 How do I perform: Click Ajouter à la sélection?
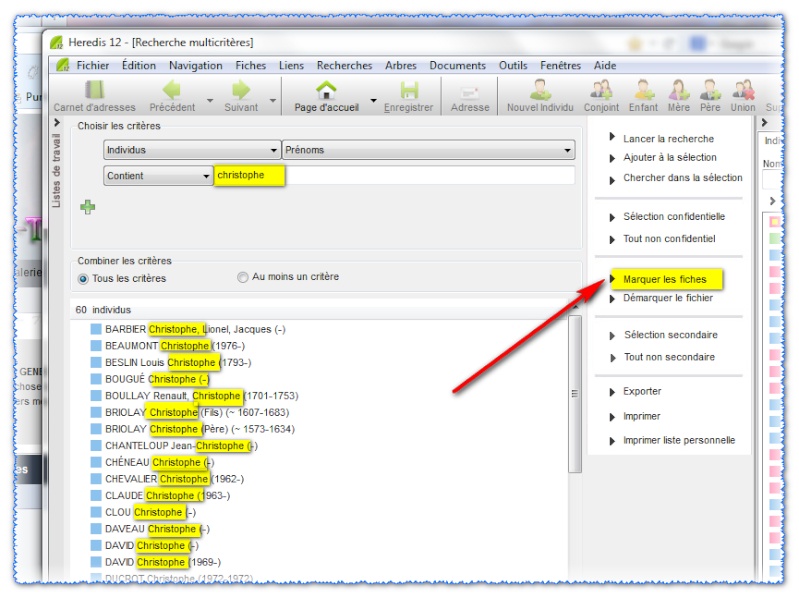[670, 157]
